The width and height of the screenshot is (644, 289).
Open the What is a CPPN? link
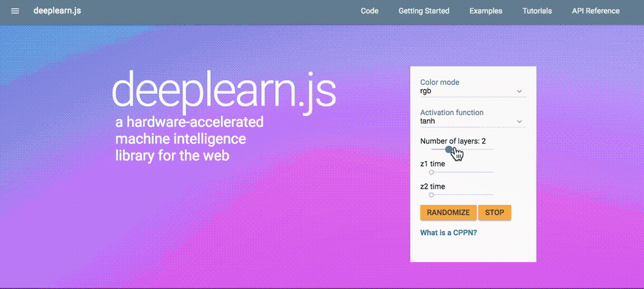point(448,232)
